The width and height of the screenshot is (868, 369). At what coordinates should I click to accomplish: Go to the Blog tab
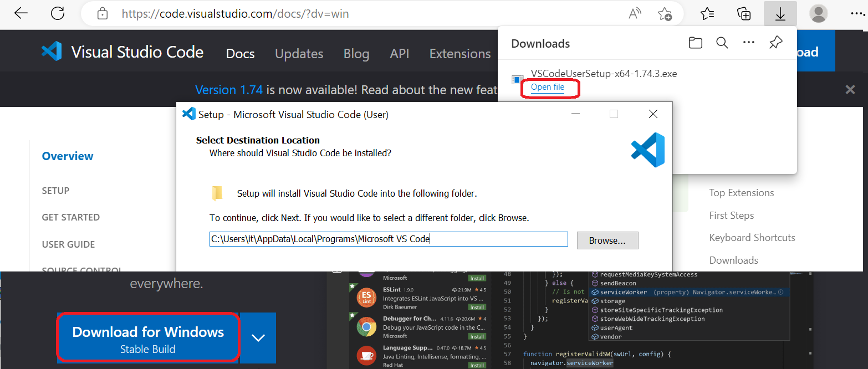point(356,54)
